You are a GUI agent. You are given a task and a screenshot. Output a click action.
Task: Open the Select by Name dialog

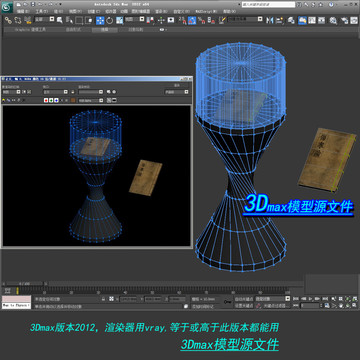pyautogui.click(x=70, y=20)
